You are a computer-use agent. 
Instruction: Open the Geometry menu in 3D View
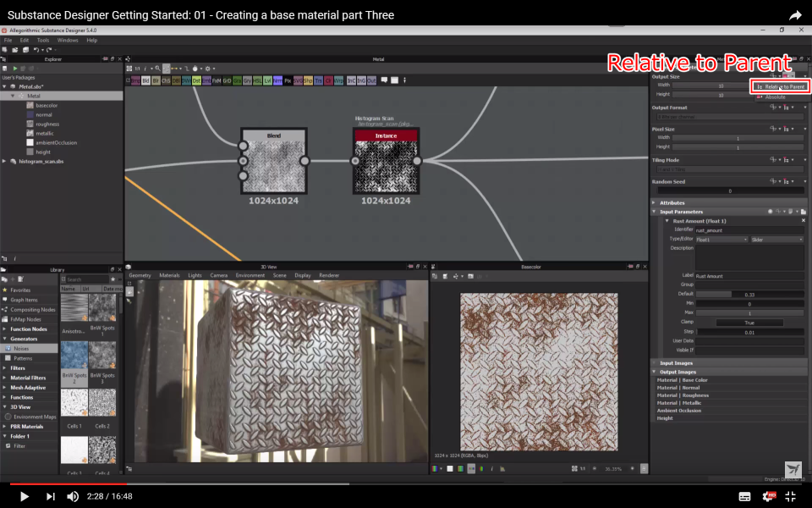click(x=140, y=275)
